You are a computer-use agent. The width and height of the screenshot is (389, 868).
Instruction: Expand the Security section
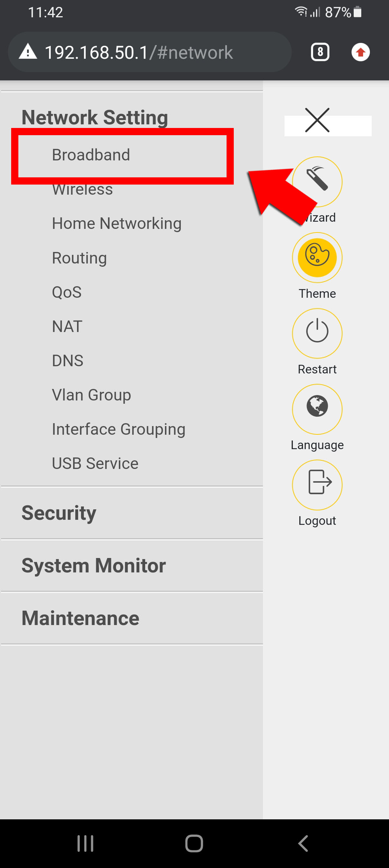pos(59,513)
